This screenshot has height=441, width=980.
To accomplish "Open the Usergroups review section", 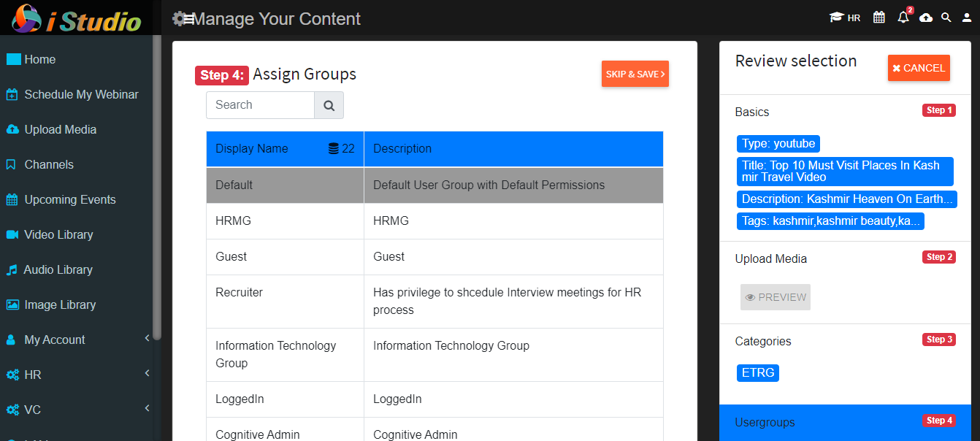I will tap(845, 423).
